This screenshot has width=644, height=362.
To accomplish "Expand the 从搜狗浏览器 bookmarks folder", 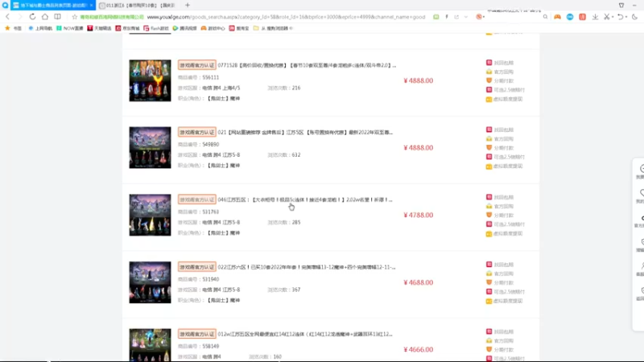I will click(273, 28).
